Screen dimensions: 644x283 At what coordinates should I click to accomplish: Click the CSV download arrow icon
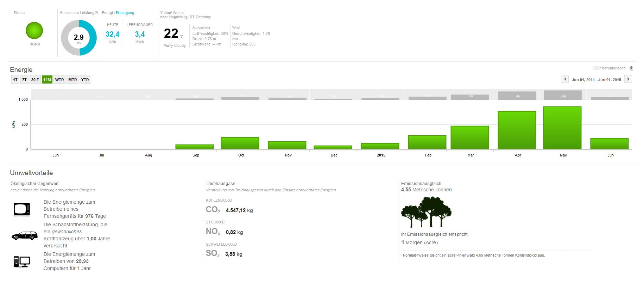pos(631,68)
